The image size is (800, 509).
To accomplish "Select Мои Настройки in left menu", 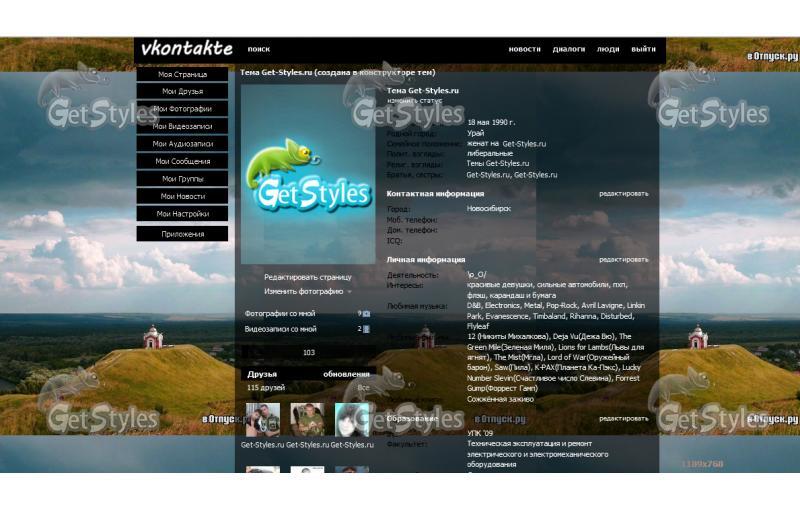I will point(182,213).
